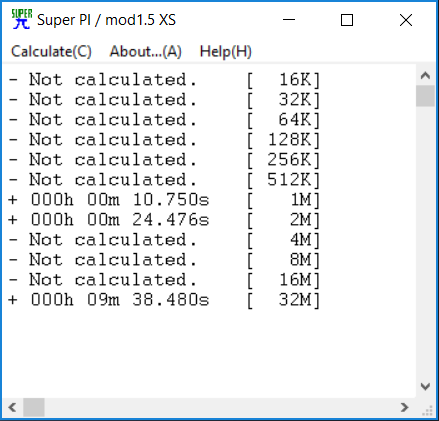Click the 1M result line 10.750s
Image resolution: width=439 pixels, height=421 pixels.
[164, 200]
